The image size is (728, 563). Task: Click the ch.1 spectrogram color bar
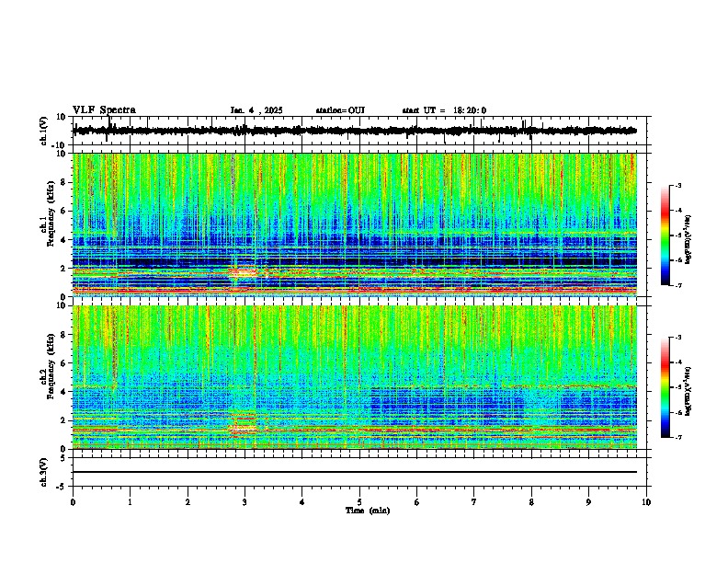click(x=665, y=236)
